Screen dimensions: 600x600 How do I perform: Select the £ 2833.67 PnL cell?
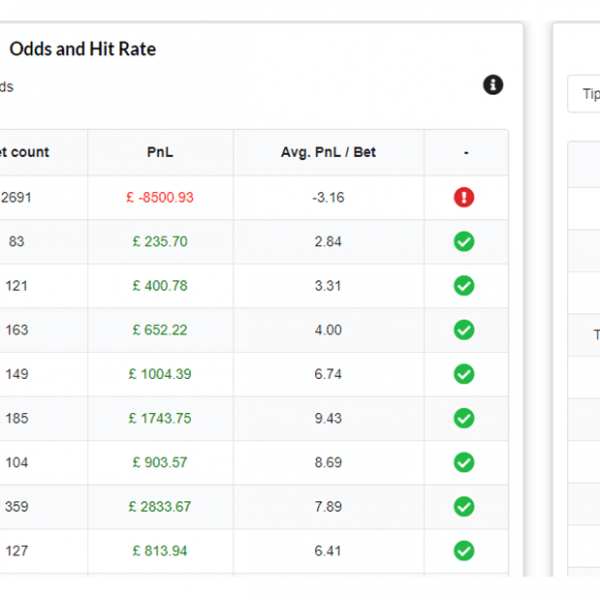pos(160,507)
